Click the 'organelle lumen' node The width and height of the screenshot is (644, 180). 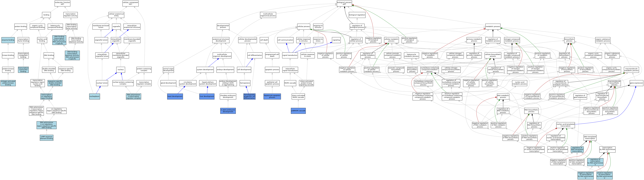coord(101,40)
